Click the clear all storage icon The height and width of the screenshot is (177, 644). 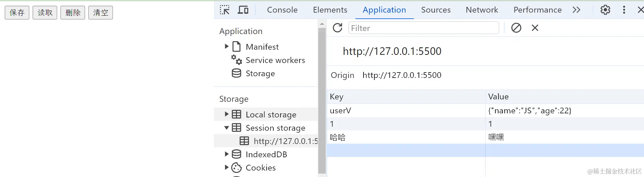coord(516,28)
